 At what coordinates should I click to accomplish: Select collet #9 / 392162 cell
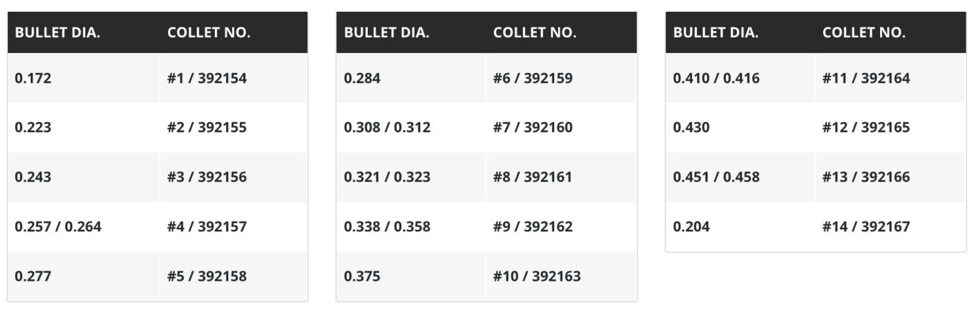tap(561, 227)
